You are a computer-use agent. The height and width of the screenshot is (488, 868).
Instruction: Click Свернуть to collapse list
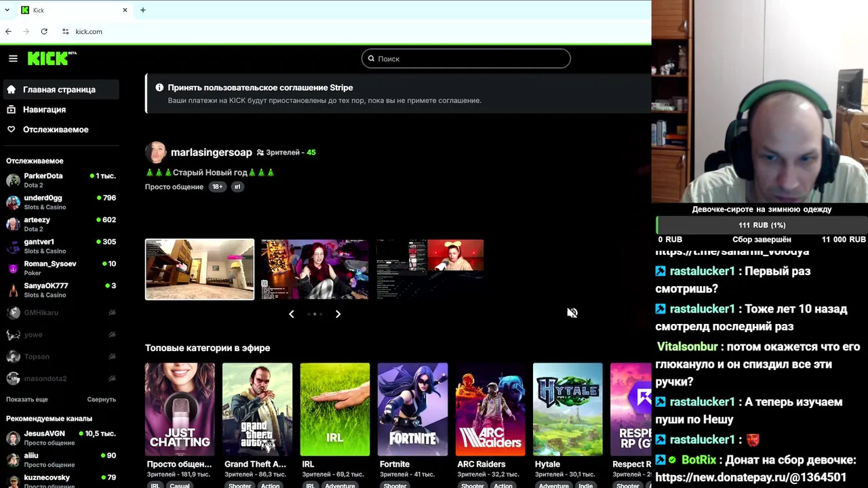(101, 399)
